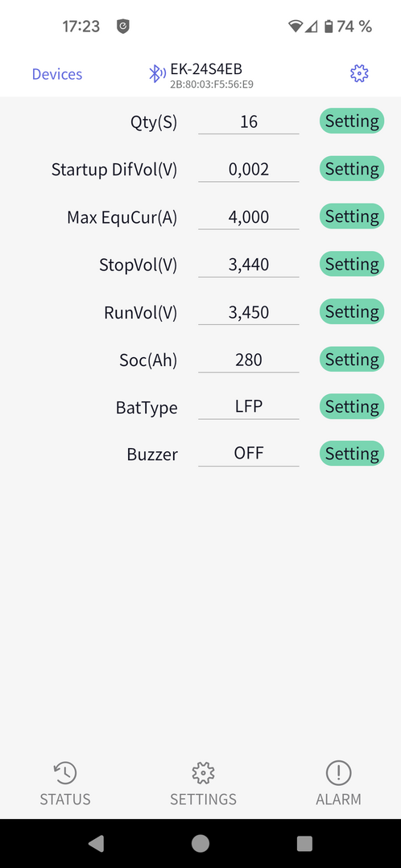Image resolution: width=401 pixels, height=868 pixels.
Task: Change the Buzzer OFF value
Action: pyautogui.click(x=249, y=454)
